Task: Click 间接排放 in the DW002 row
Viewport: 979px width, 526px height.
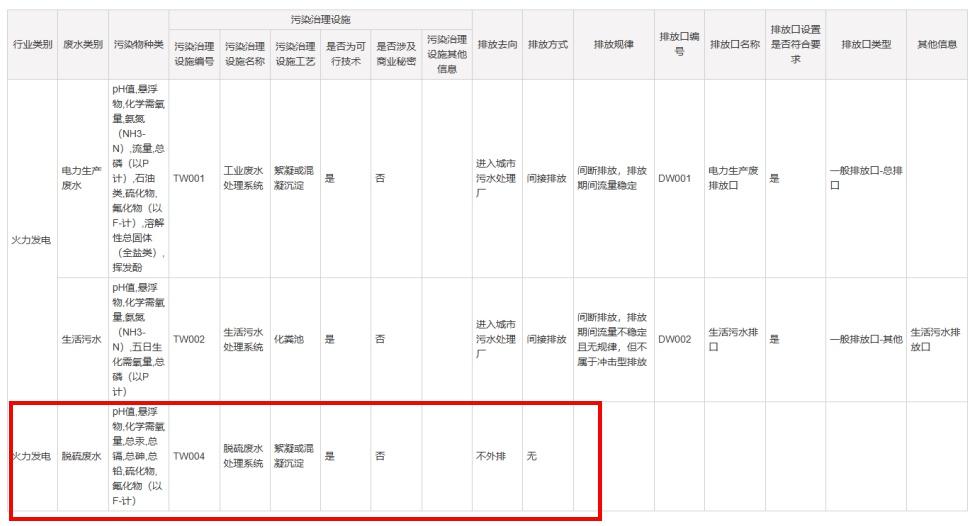Action: point(547,339)
